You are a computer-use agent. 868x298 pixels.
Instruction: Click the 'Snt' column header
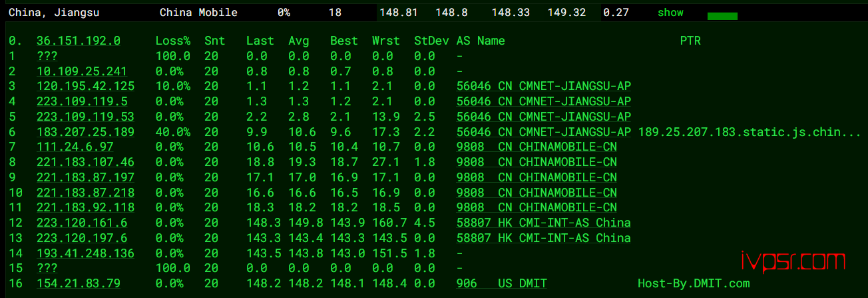point(215,41)
